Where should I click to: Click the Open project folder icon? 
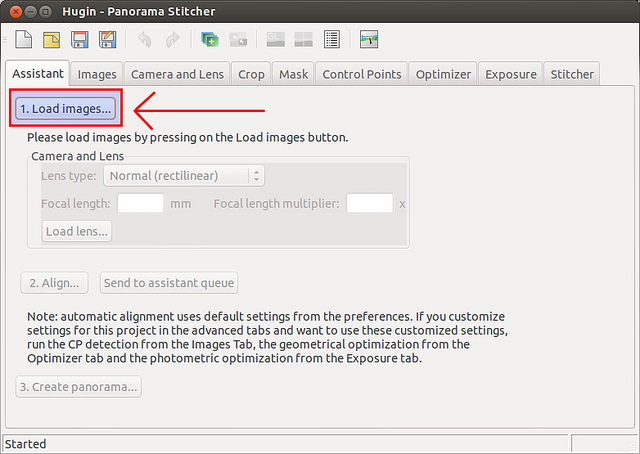(x=51, y=40)
